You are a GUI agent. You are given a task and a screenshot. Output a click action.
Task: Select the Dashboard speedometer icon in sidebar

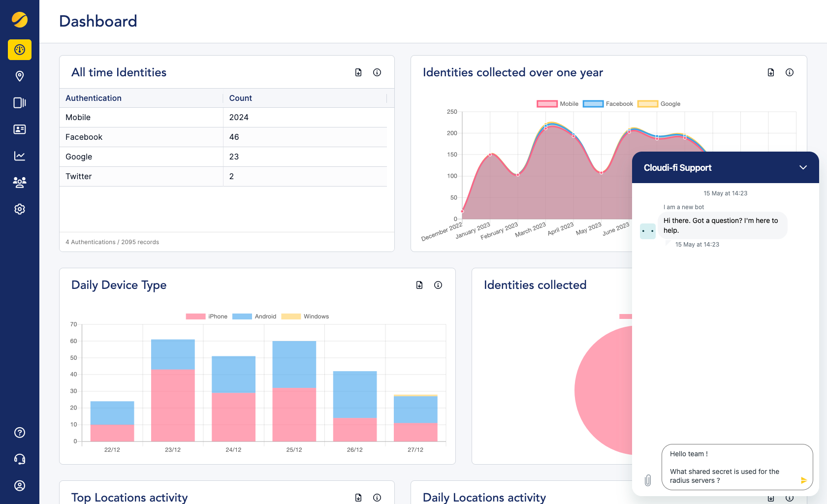pos(19,50)
